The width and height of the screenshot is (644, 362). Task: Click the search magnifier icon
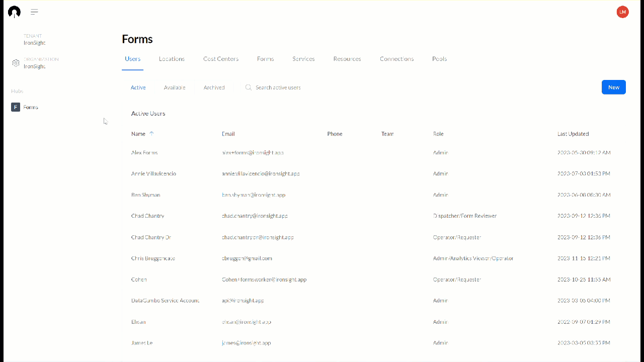[x=248, y=87]
